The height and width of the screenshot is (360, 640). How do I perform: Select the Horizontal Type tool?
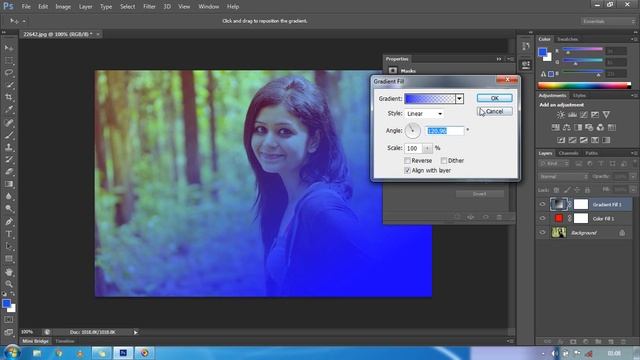[9, 234]
